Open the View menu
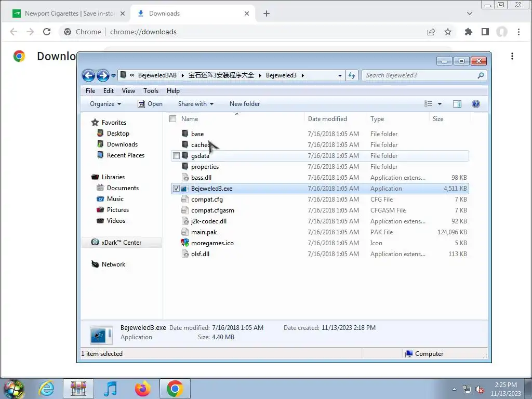The height and width of the screenshot is (399, 532). 129,91
